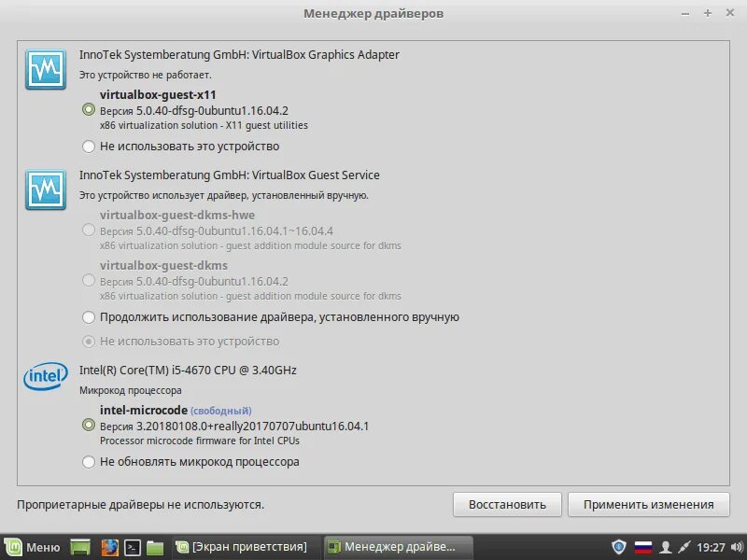
Task: Launch Firefox from the taskbar
Action: (x=109, y=547)
